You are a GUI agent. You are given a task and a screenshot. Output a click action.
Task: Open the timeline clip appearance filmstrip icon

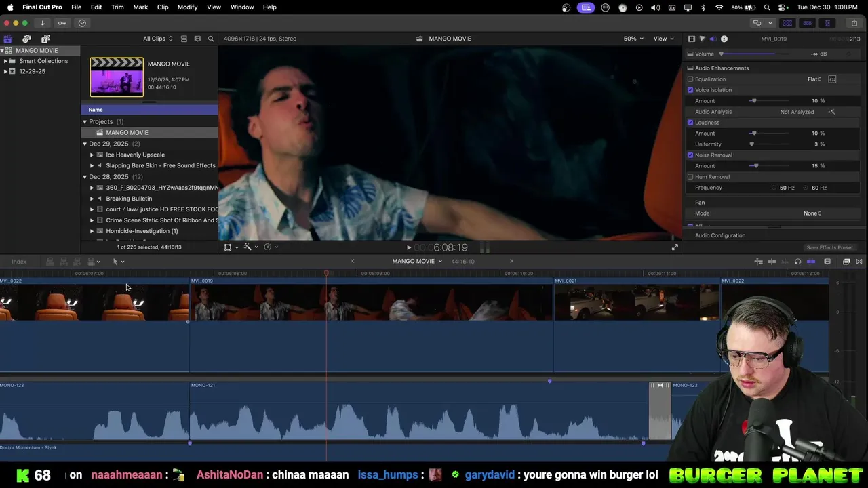(827, 262)
